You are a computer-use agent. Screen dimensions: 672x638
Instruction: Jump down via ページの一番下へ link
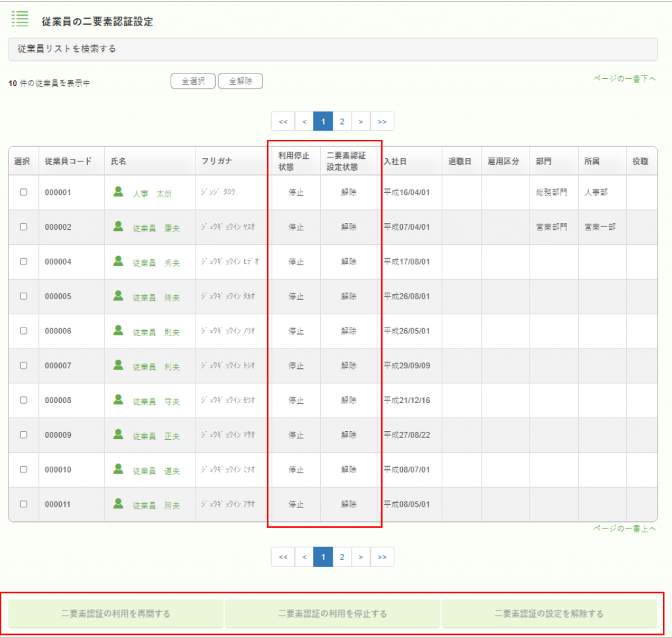click(624, 79)
